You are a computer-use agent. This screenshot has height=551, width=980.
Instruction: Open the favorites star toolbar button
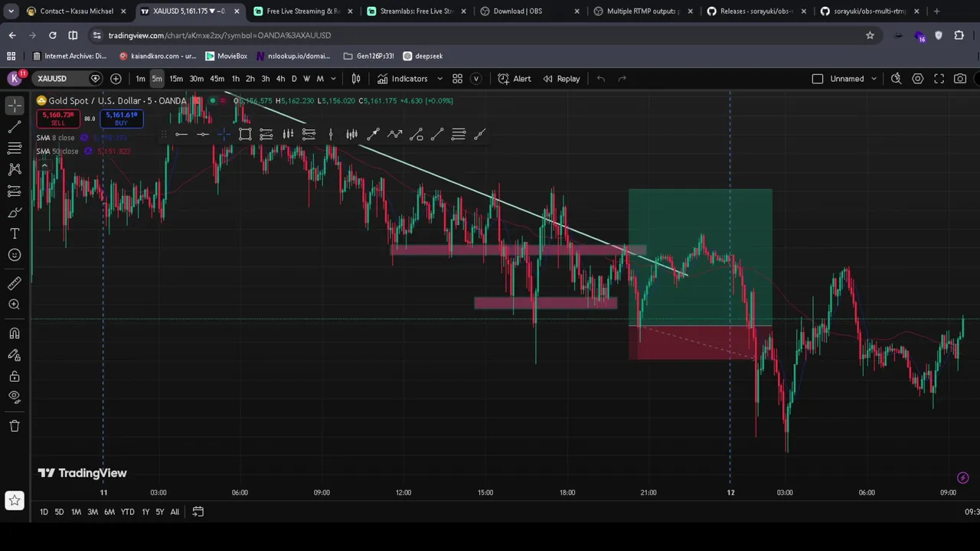click(x=15, y=500)
